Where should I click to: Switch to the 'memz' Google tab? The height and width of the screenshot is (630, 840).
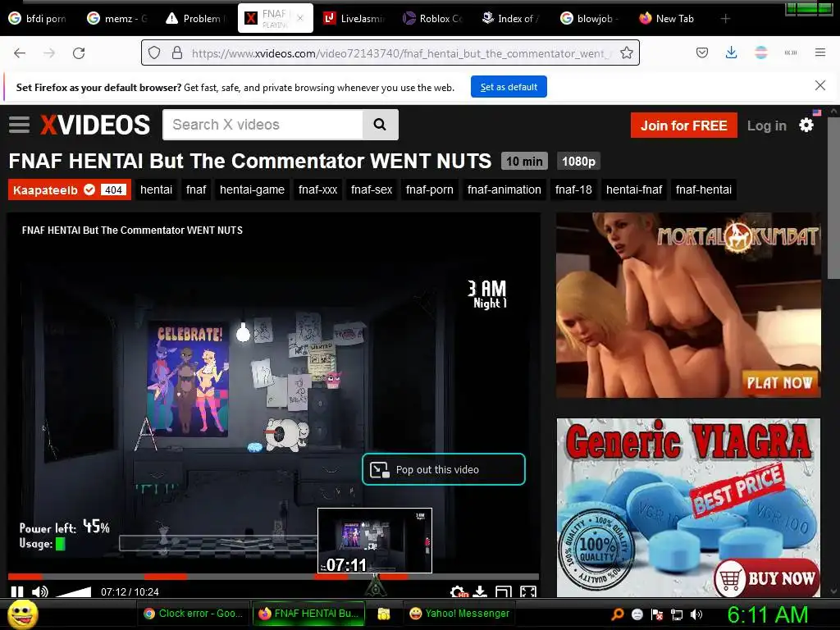118,19
